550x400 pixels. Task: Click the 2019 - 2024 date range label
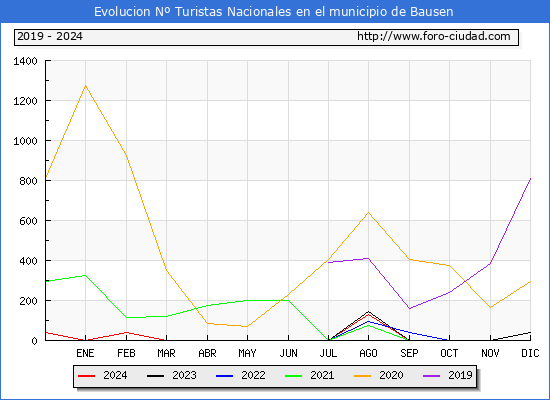[x=50, y=36]
